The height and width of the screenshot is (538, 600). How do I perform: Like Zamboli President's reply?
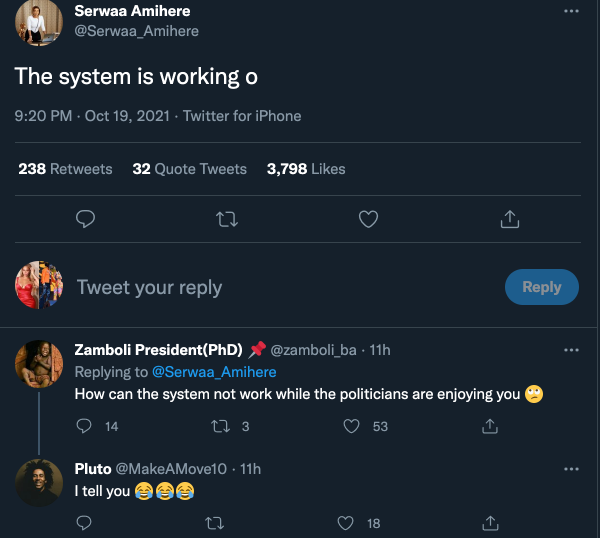(351, 426)
